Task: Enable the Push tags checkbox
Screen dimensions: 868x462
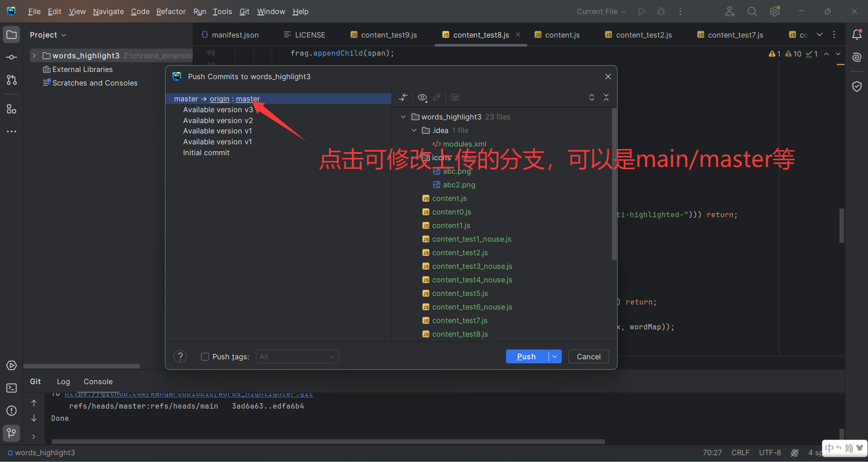Action: point(205,357)
